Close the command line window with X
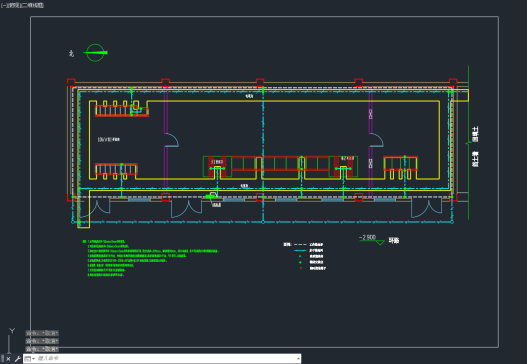 pos(8,359)
